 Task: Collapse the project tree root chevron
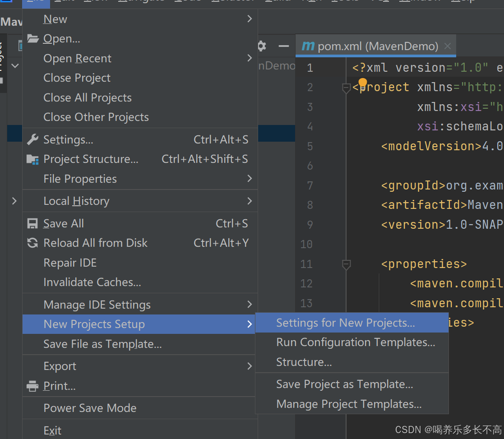pyautogui.click(x=15, y=66)
